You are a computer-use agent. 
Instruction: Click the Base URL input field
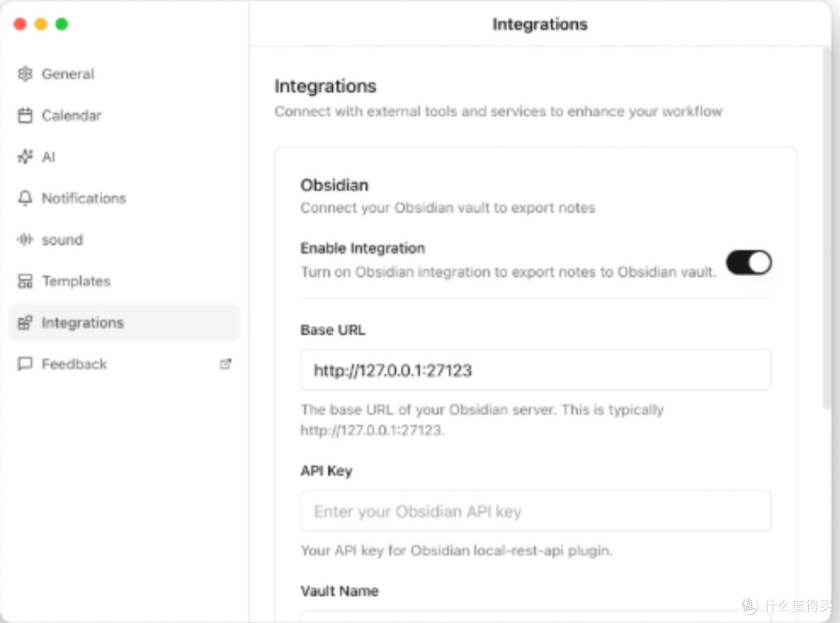pyautogui.click(x=536, y=370)
